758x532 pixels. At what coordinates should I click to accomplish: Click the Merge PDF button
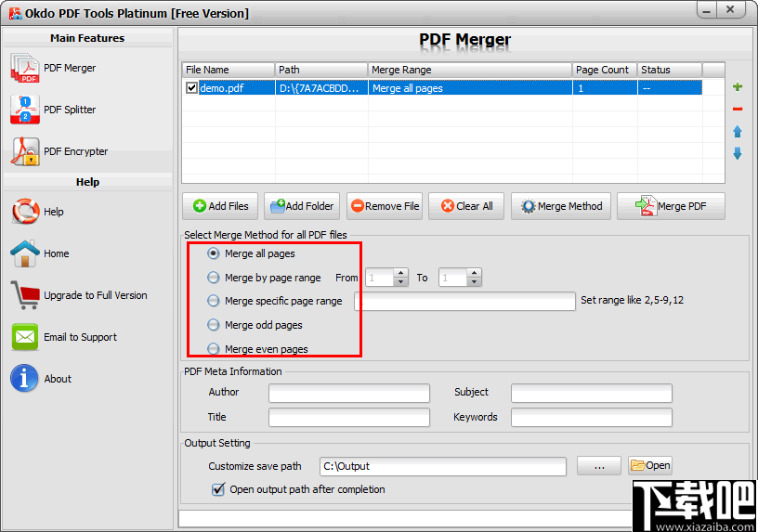click(x=671, y=206)
